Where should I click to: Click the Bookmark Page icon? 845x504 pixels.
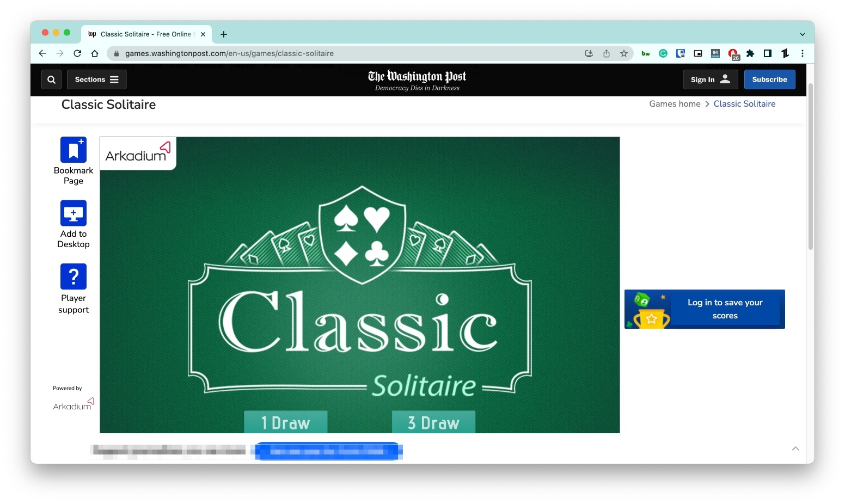pyautogui.click(x=74, y=150)
